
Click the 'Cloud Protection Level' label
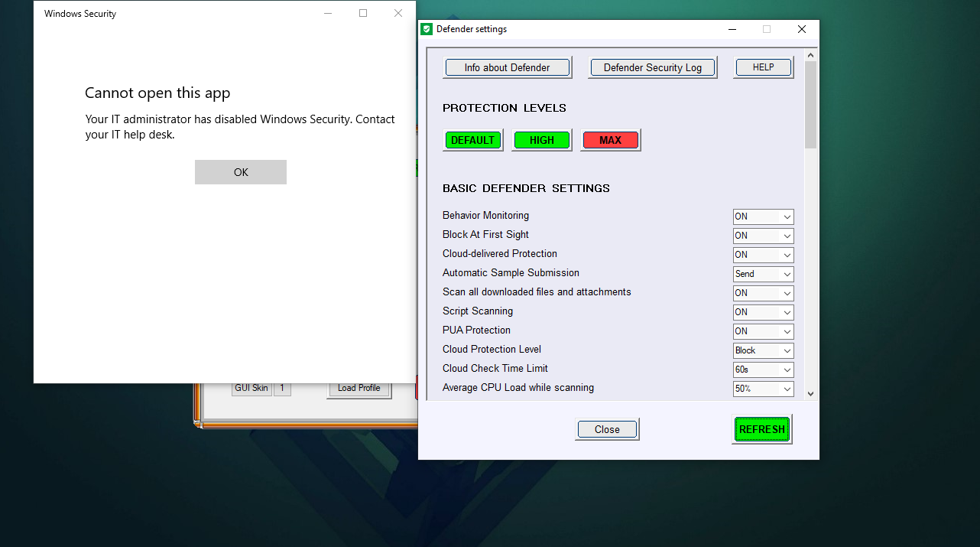pos(492,350)
